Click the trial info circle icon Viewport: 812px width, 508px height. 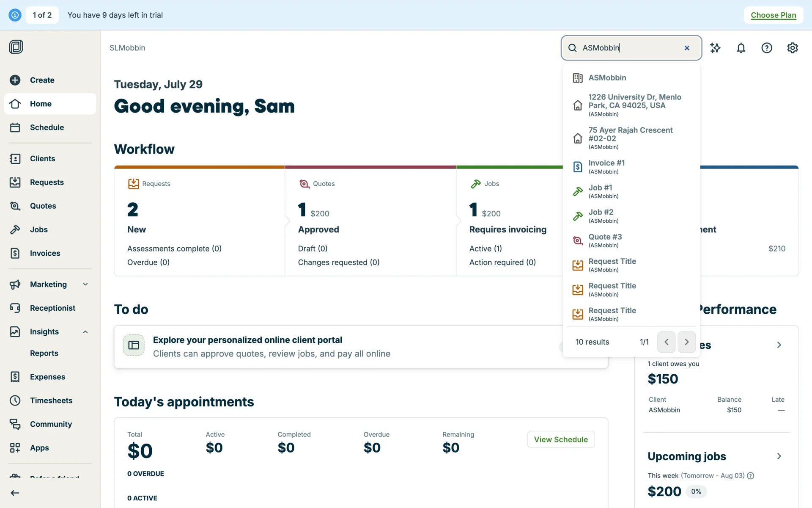coord(15,15)
